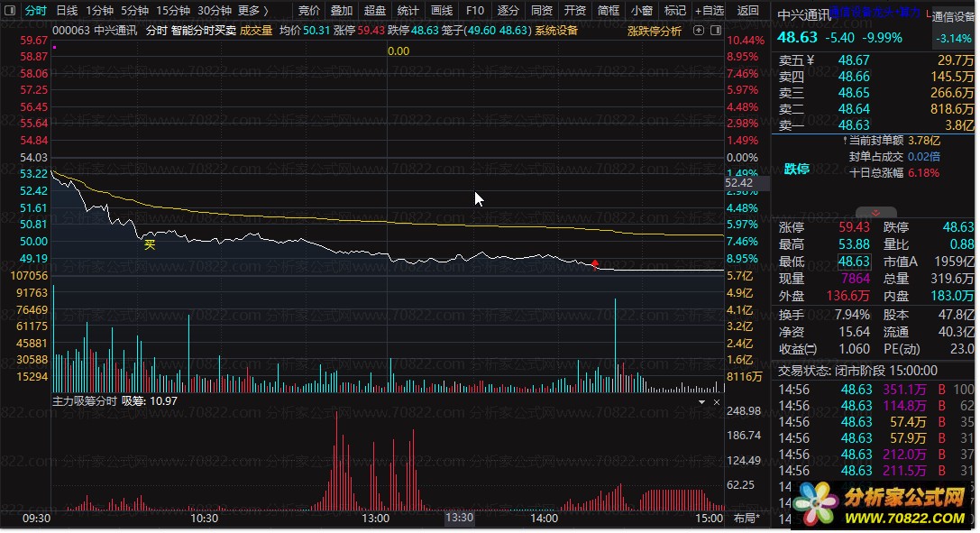Select trade row with 212.0万 volume
The height and width of the screenshot is (533, 980).
875,455
